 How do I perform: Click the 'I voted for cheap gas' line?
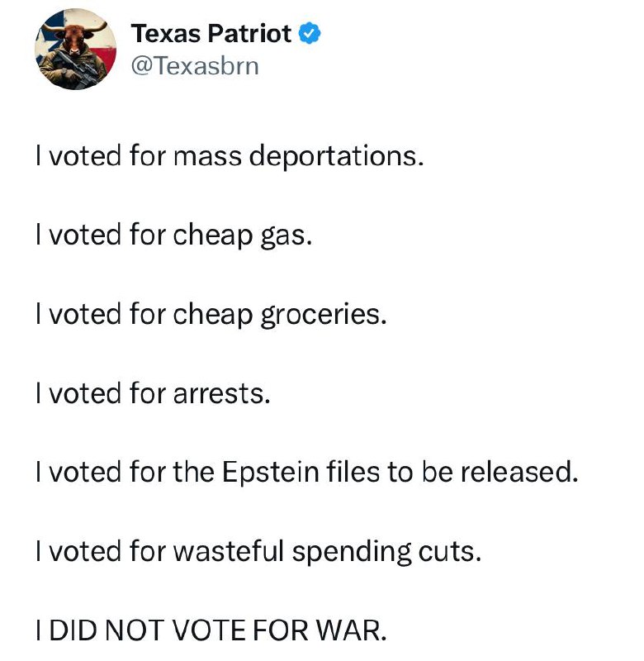pos(174,235)
